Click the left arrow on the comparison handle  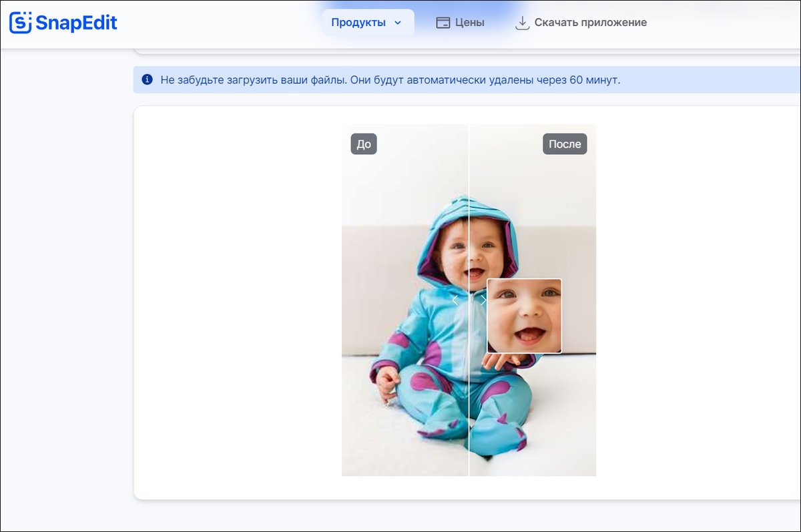pos(455,300)
